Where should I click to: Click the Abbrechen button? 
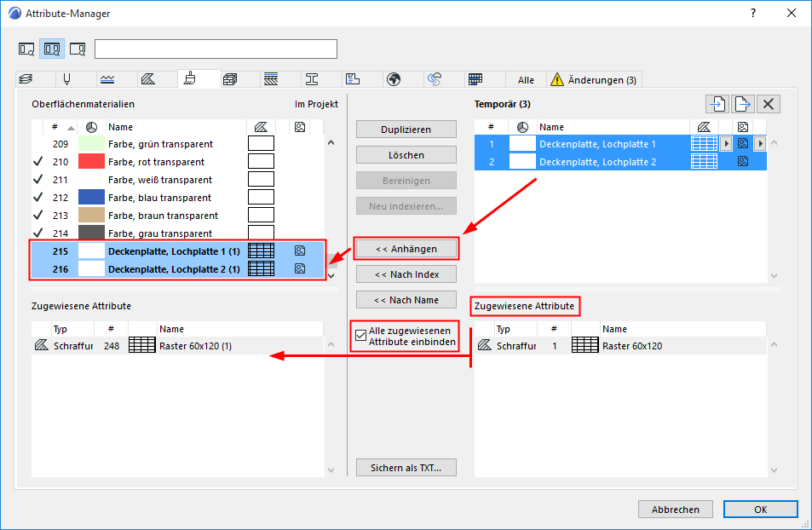click(676, 510)
